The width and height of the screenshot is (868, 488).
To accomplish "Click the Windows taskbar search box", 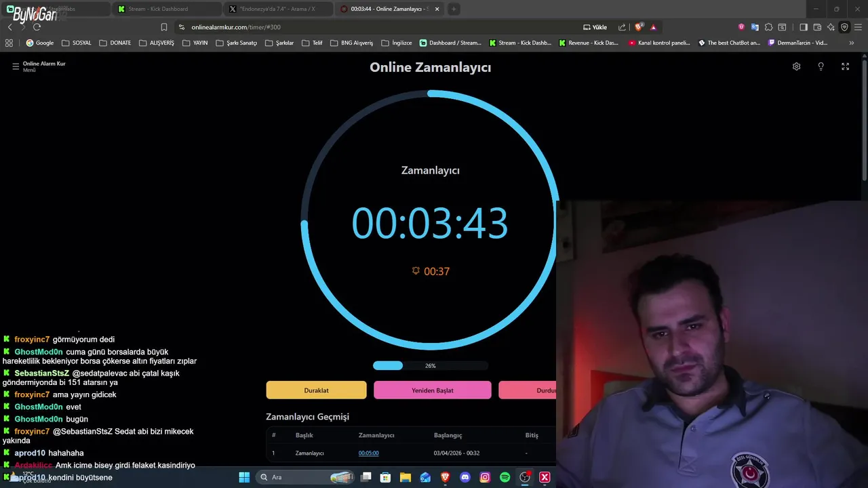I will pos(305,477).
